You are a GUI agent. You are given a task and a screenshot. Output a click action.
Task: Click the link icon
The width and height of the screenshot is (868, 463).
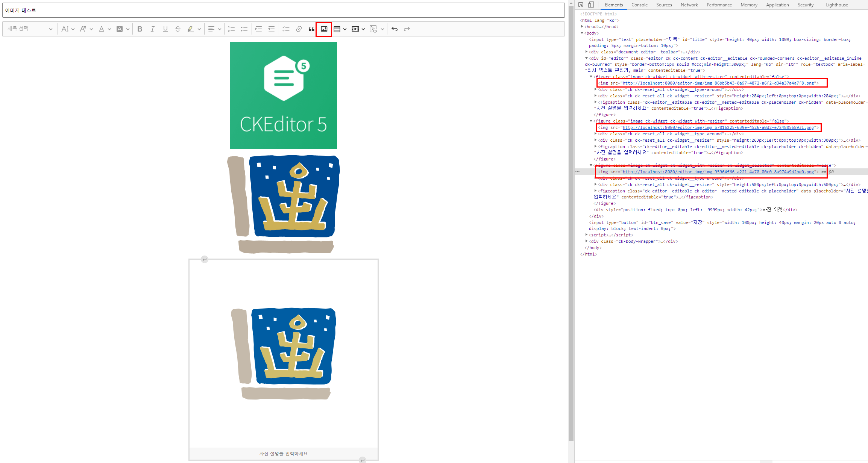click(299, 29)
